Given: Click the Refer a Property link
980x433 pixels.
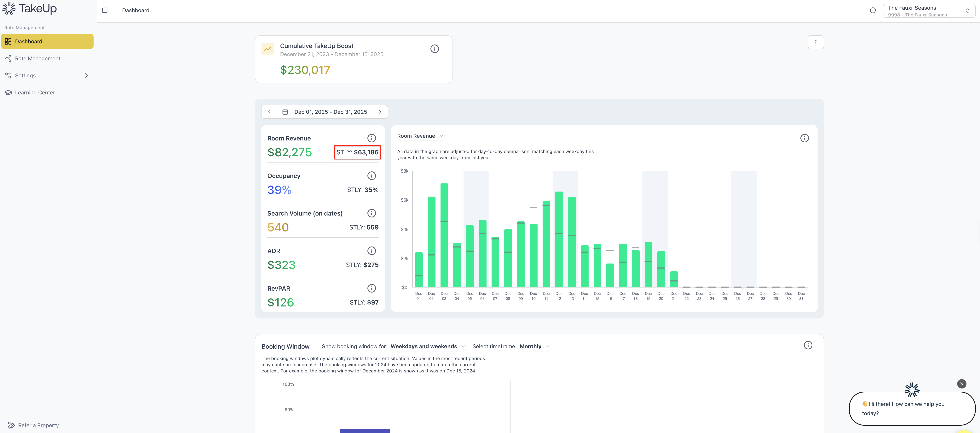Looking at the screenshot, I should [x=38, y=425].
